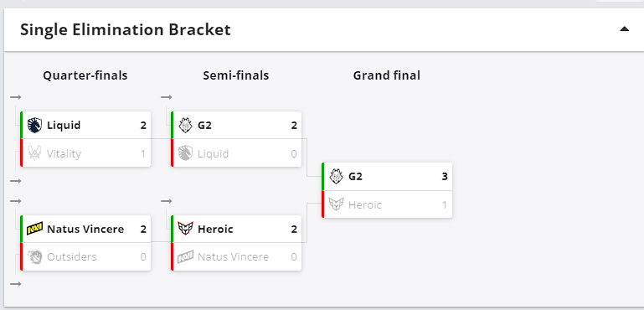Open the Outsiders team link

coord(71,257)
